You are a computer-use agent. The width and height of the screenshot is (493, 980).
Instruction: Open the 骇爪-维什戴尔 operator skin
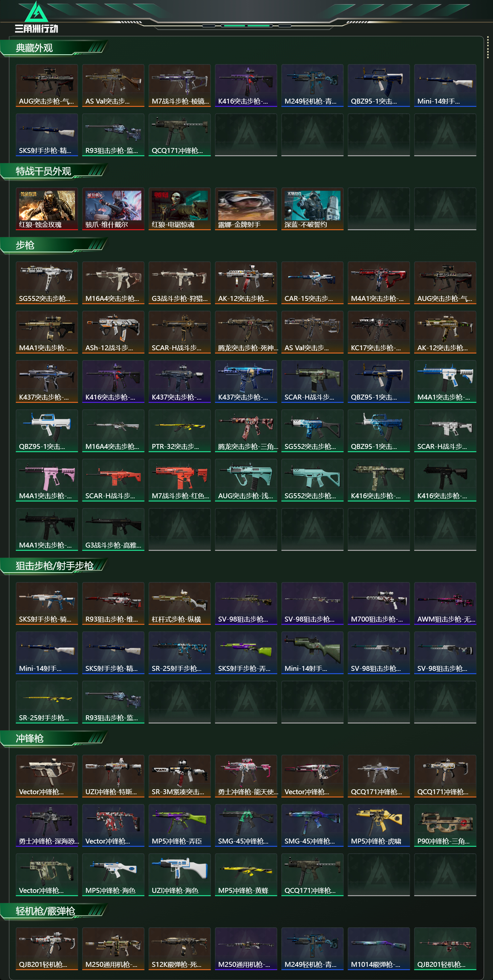pyautogui.click(x=113, y=208)
